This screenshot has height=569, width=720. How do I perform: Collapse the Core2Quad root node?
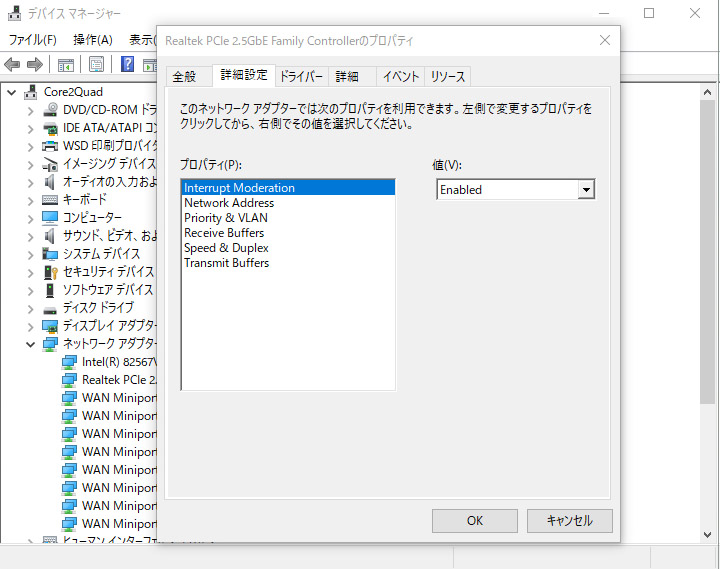click(x=11, y=93)
